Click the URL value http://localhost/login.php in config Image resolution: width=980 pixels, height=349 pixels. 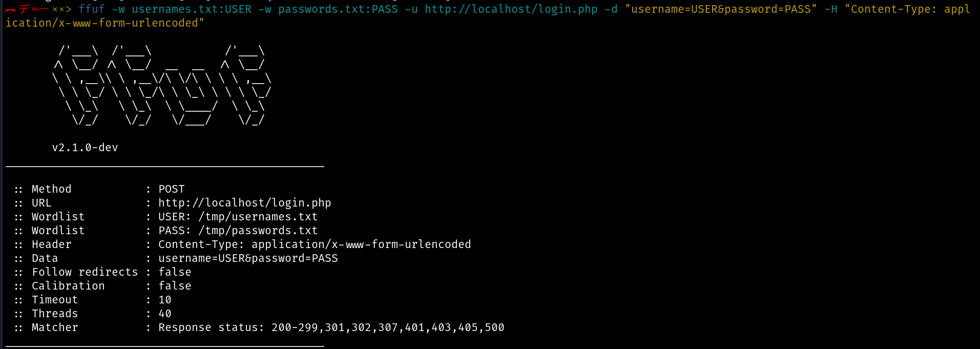[x=245, y=203]
